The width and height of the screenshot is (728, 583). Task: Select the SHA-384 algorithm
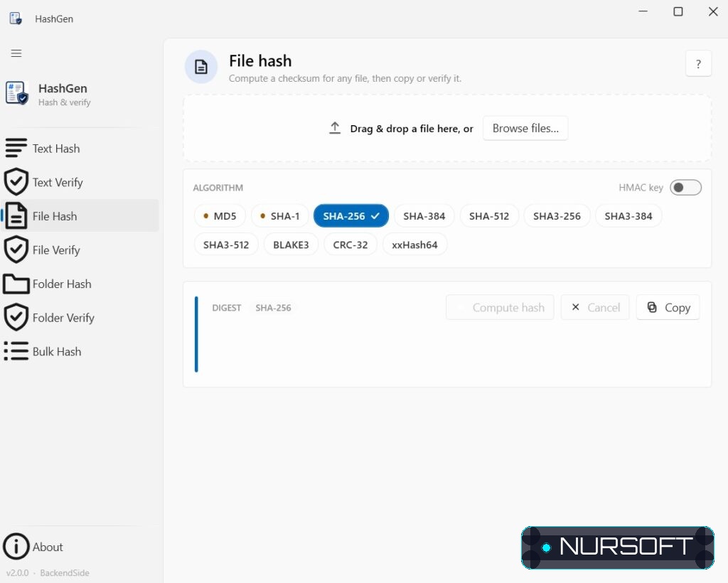(x=424, y=216)
